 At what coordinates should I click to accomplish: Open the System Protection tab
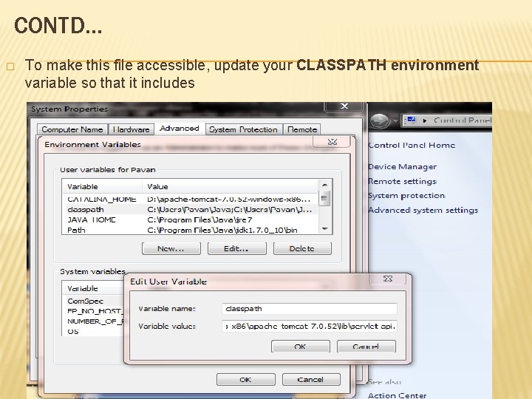(243, 129)
